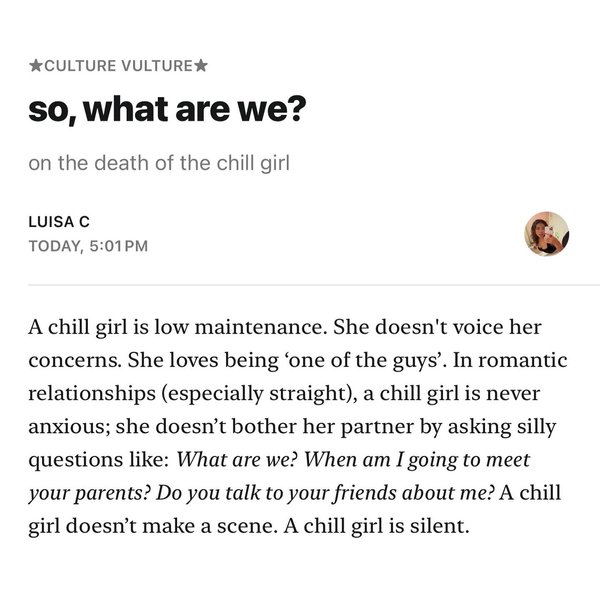Click italic text "When am I going to meet"
This screenshot has width=600, height=600.
414,462
